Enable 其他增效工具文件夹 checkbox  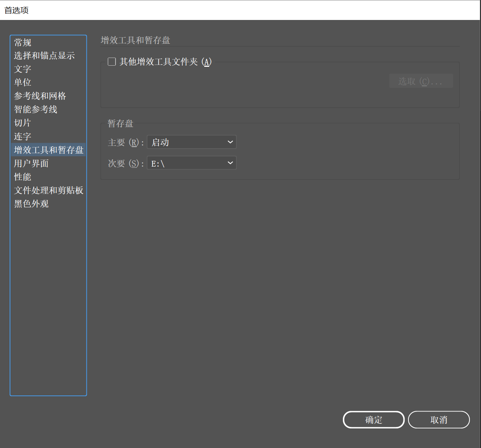click(x=112, y=62)
